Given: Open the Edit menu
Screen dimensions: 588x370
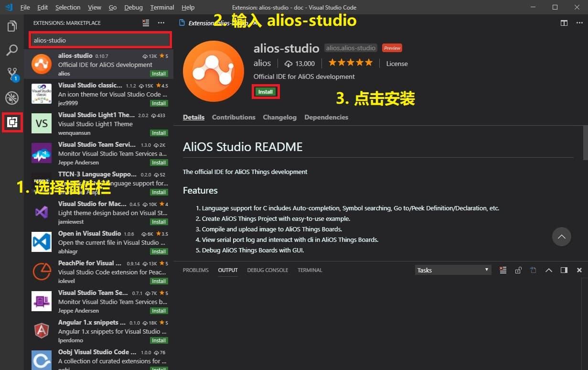Looking at the screenshot, I should coord(43,7).
